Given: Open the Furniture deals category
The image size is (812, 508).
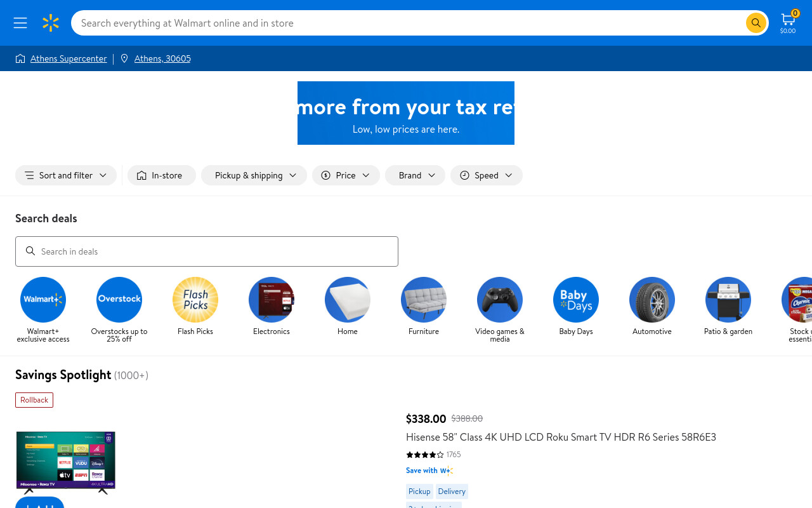Looking at the screenshot, I should click(x=424, y=306).
